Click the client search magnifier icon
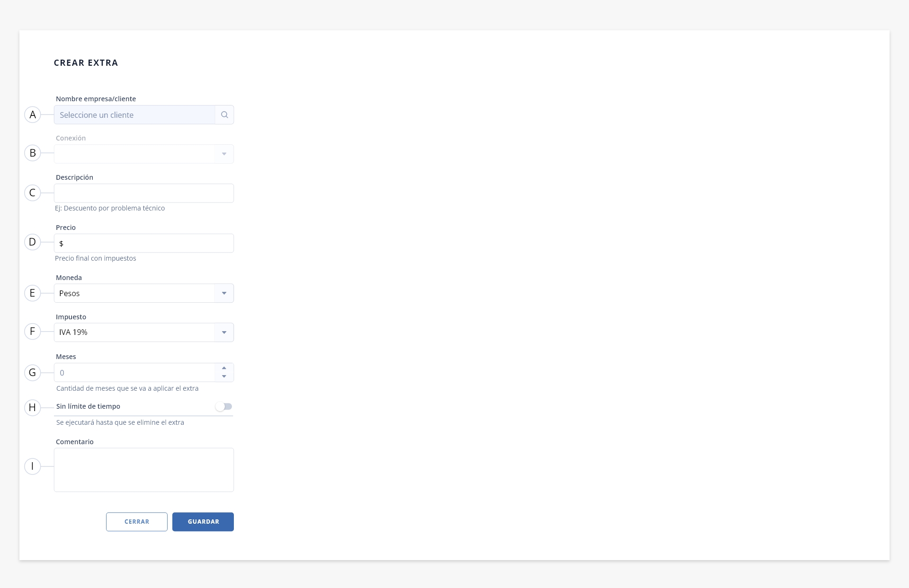Image resolution: width=909 pixels, height=588 pixels. 224,115
